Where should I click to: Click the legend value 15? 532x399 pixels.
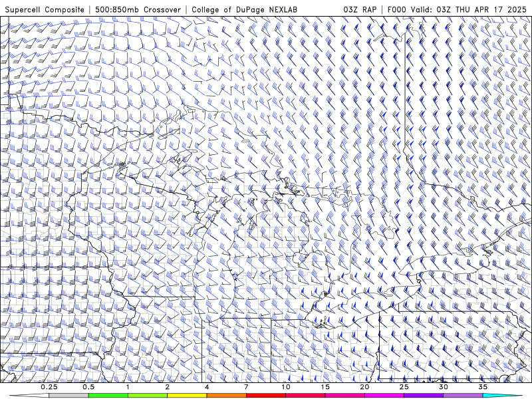325,387
